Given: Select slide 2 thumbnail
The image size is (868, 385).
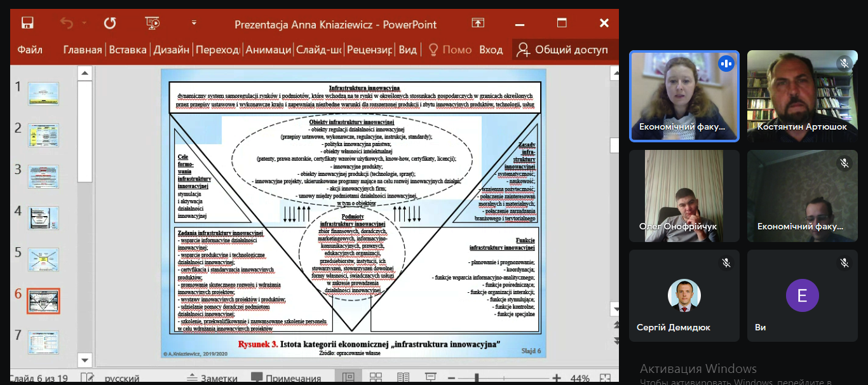Looking at the screenshot, I should tap(44, 135).
